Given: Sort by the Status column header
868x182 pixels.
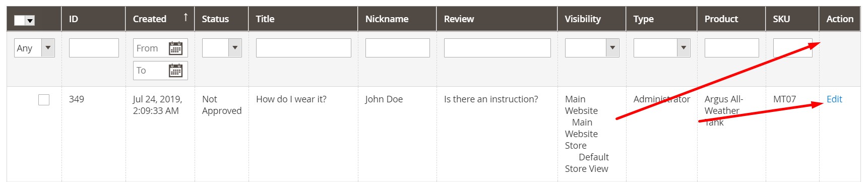Looking at the screenshot, I should click(215, 19).
